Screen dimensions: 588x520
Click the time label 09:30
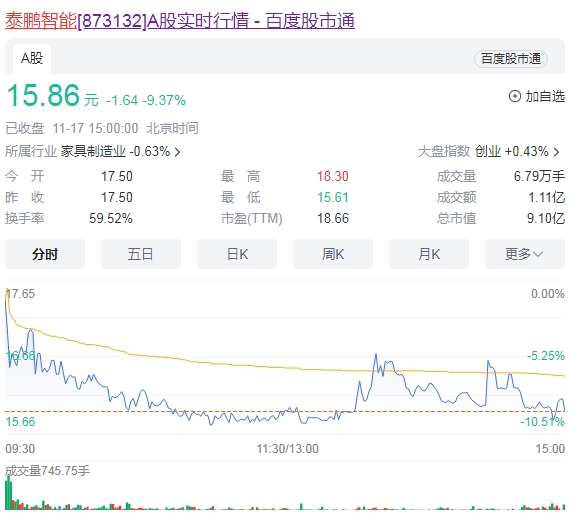pos(20,448)
